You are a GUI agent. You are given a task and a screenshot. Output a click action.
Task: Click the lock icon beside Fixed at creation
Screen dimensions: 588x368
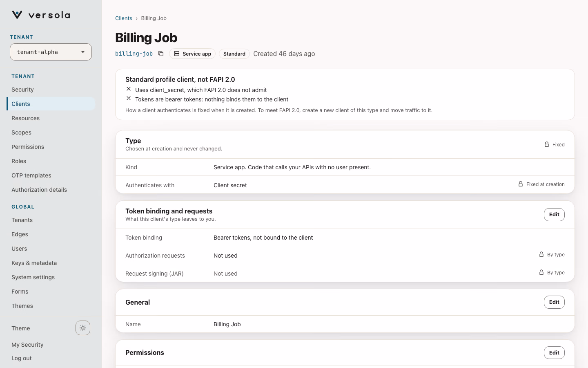(521, 184)
